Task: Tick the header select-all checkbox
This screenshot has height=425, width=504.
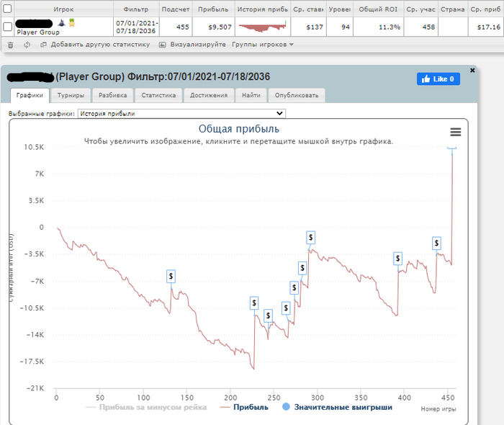Action: pyautogui.click(x=7, y=9)
